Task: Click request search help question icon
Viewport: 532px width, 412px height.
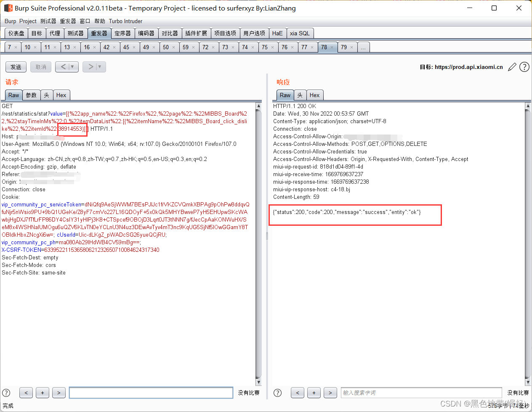Action: 6,393
